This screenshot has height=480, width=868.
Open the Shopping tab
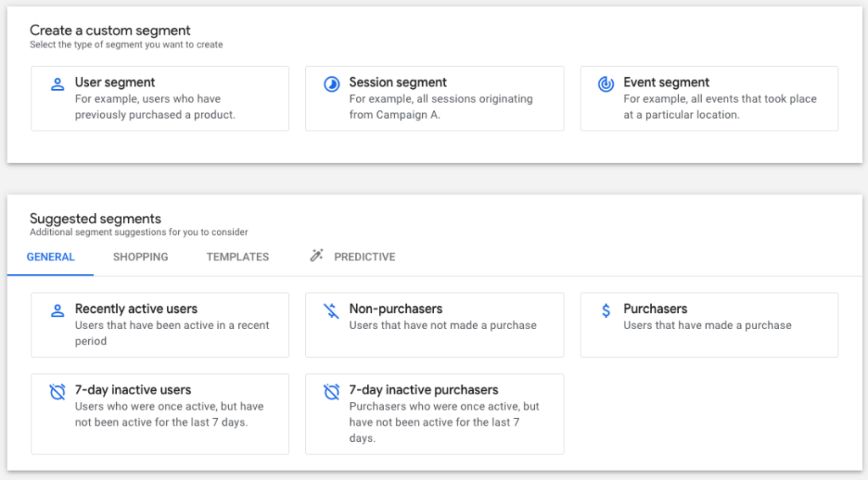coord(141,257)
